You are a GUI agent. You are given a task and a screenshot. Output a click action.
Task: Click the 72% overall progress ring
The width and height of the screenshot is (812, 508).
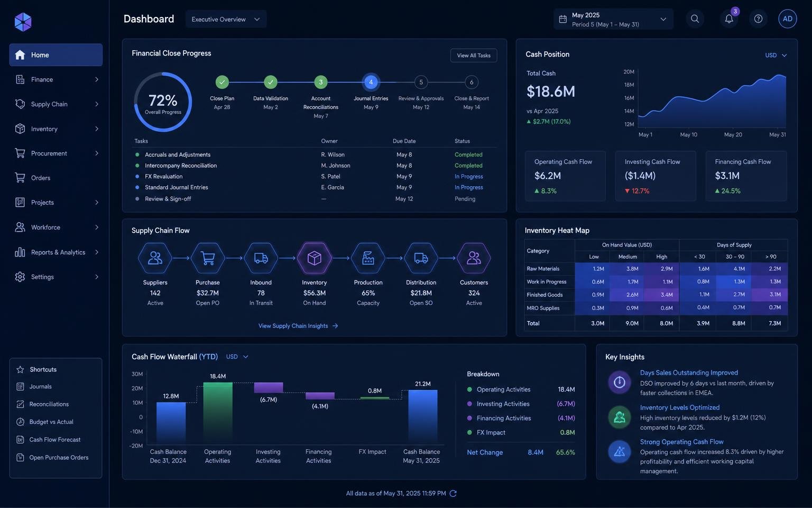click(x=163, y=102)
